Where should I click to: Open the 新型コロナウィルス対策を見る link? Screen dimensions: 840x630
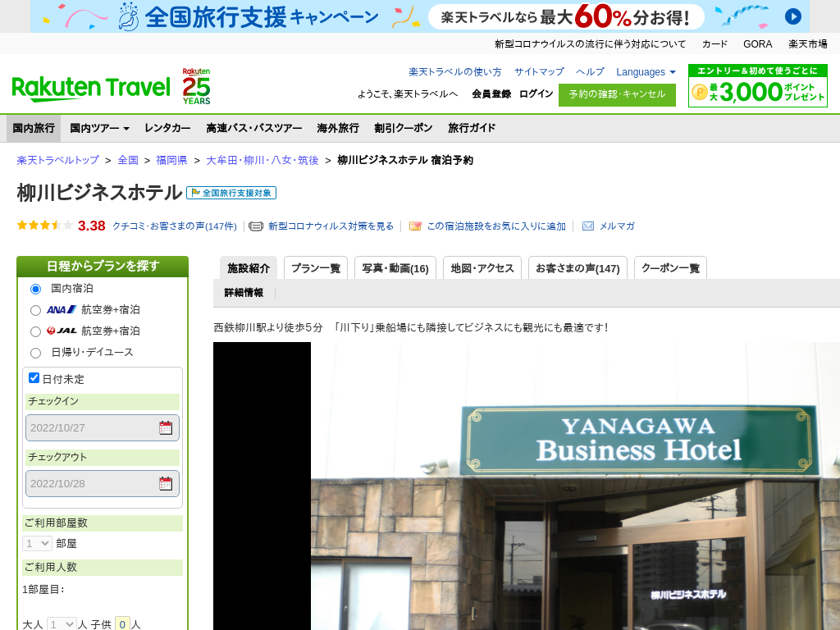tap(331, 226)
